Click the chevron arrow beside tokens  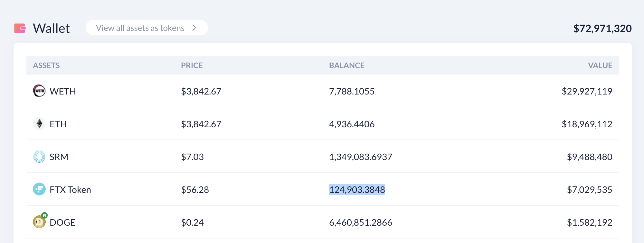point(194,28)
